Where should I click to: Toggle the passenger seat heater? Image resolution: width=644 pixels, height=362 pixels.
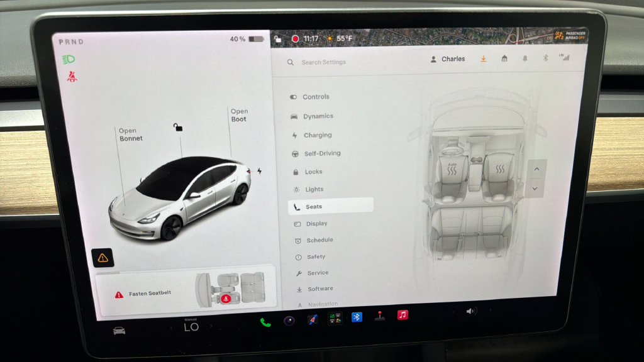coord(500,168)
